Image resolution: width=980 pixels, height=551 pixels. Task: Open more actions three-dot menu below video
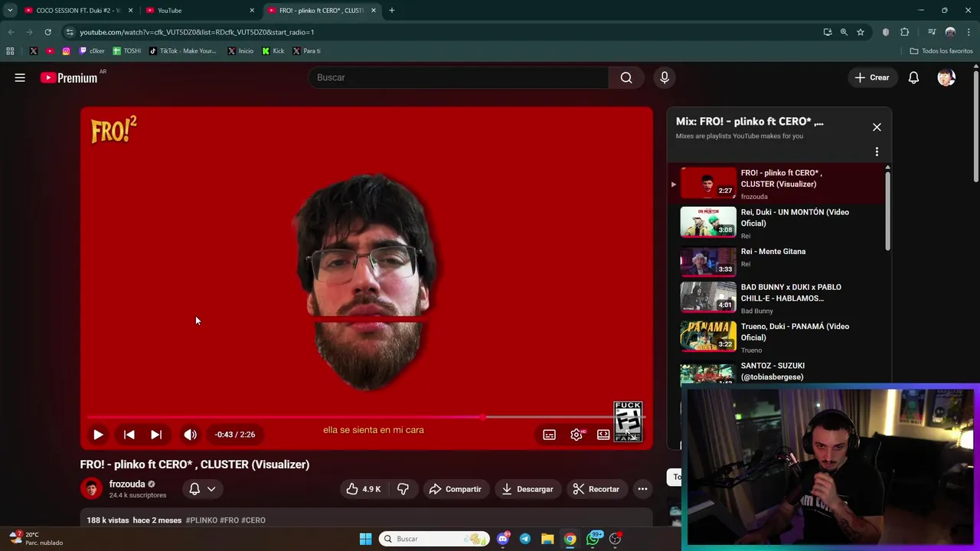click(642, 489)
